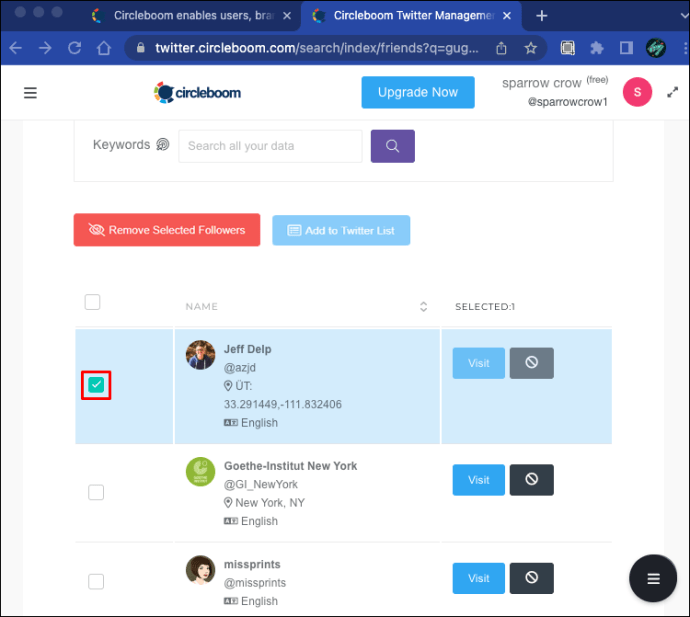Toggle fullscreen with the expand arrows icon
This screenshot has width=690, height=617.
pyautogui.click(x=672, y=92)
